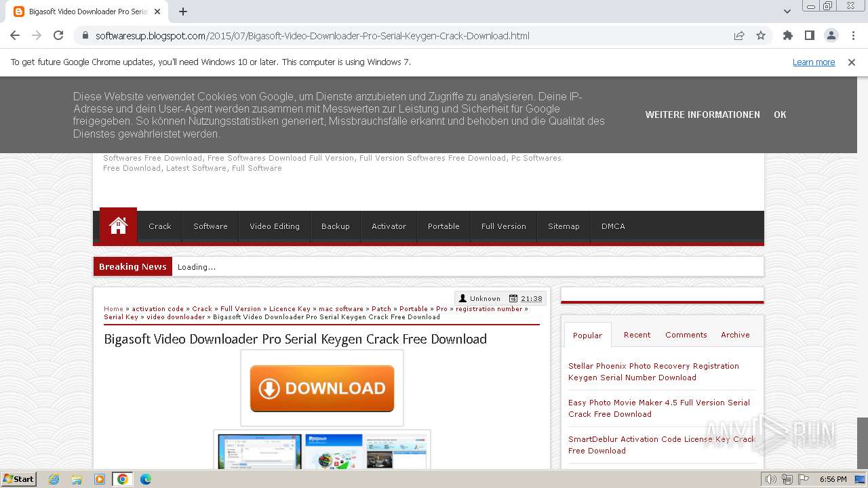Click the 21:38 post time
868x488 pixels.
[x=532, y=298]
